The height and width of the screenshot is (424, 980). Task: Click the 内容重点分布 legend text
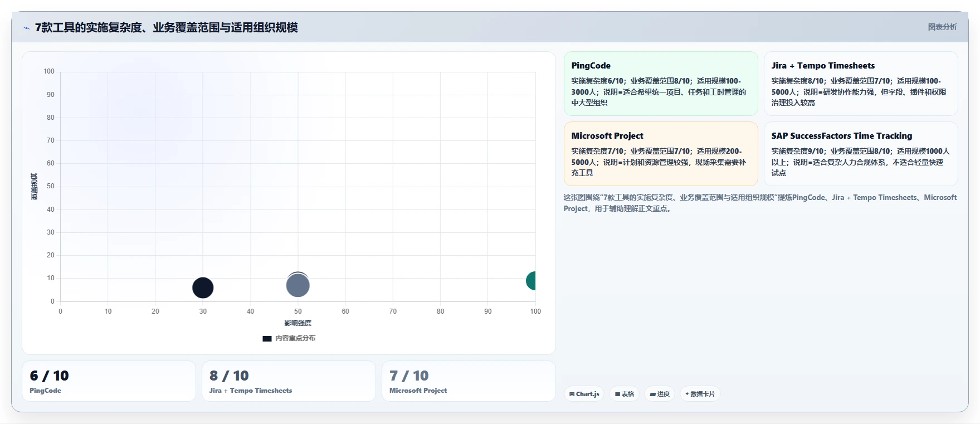[295, 338]
